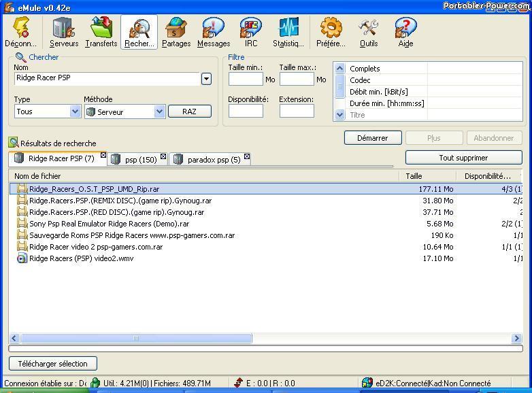532x393 pixels.
Task: Open the Méthode dropdown set to Serveur
Action: pyautogui.click(x=159, y=112)
